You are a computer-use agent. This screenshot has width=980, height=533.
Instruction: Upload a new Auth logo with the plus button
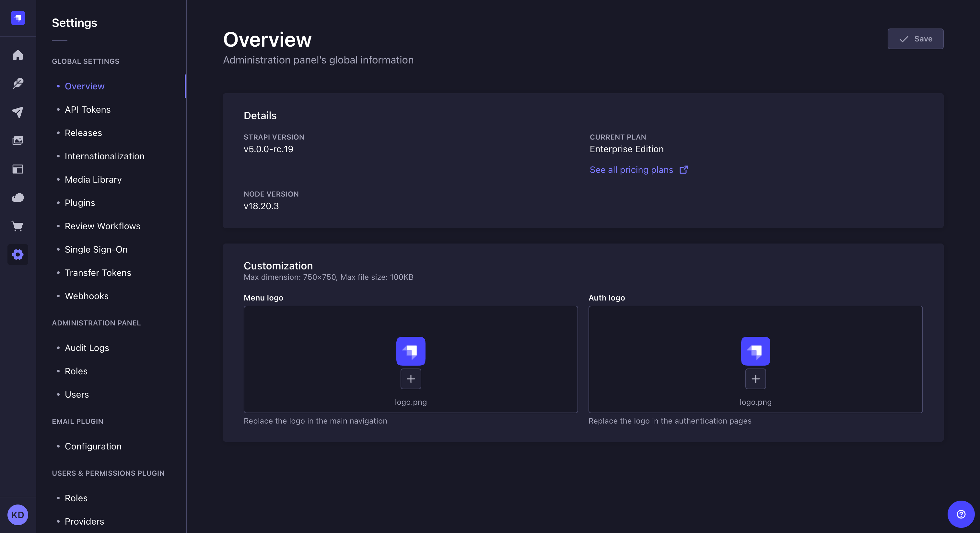[x=755, y=379]
